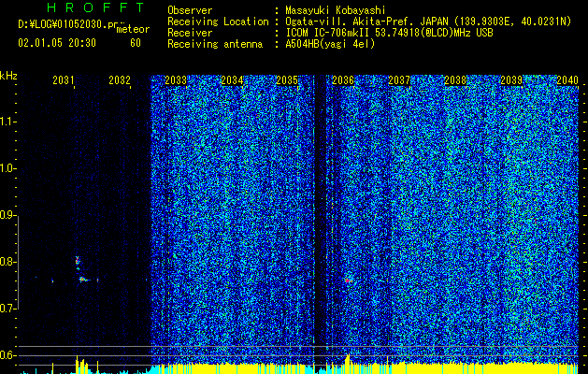Click the date stamp 02.01.05 20:30
The width and height of the screenshot is (588, 374).
57,43
